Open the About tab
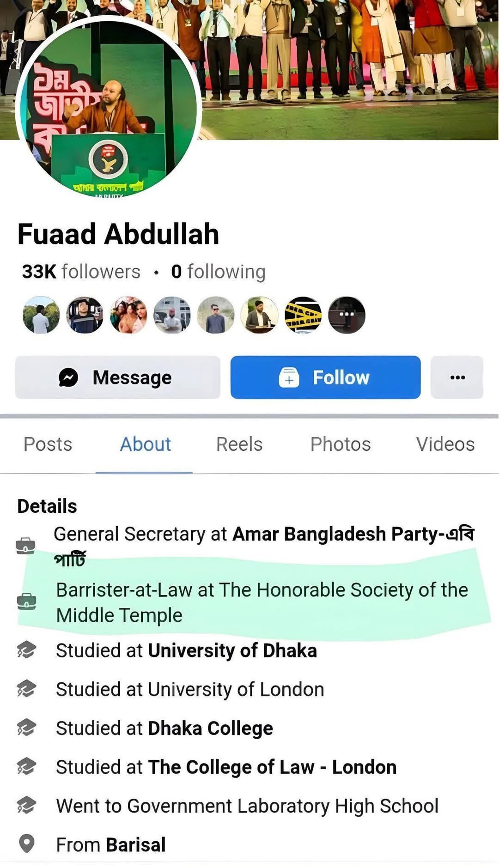The width and height of the screenshot is (499, 868). coord(145,444)
